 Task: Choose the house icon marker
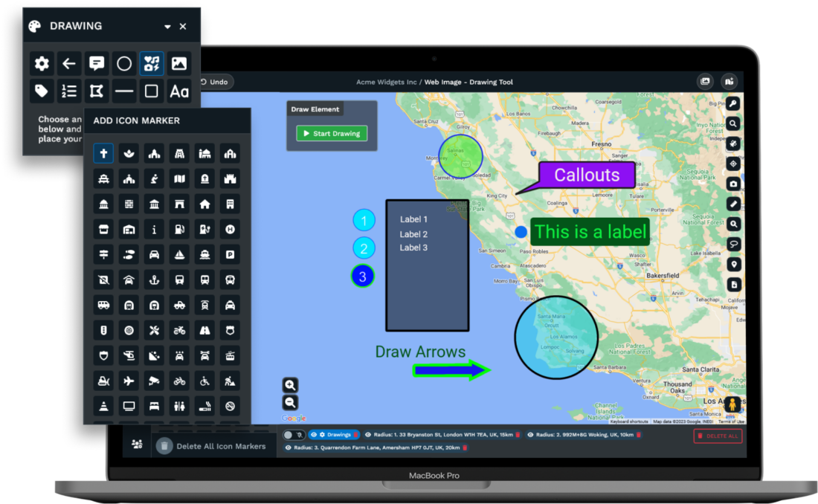click(204, 204)
